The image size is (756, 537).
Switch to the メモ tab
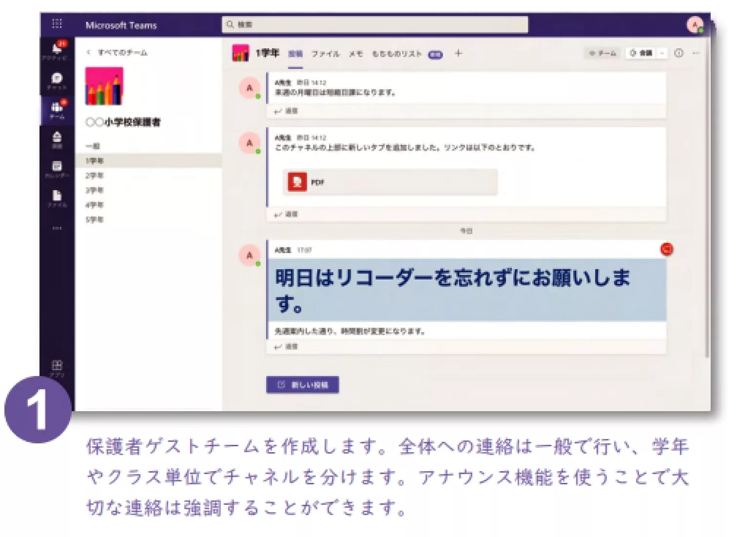pos(356,54)
